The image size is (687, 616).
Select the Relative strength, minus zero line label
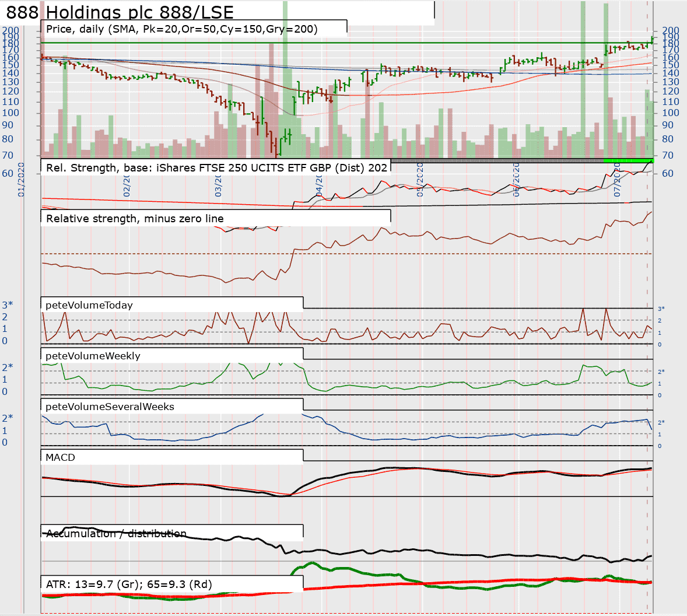135,219
